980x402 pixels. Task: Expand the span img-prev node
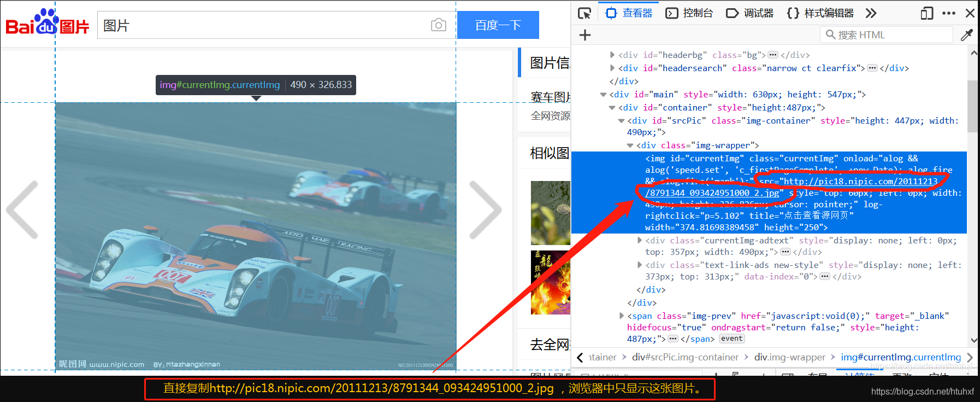[622, 316]
